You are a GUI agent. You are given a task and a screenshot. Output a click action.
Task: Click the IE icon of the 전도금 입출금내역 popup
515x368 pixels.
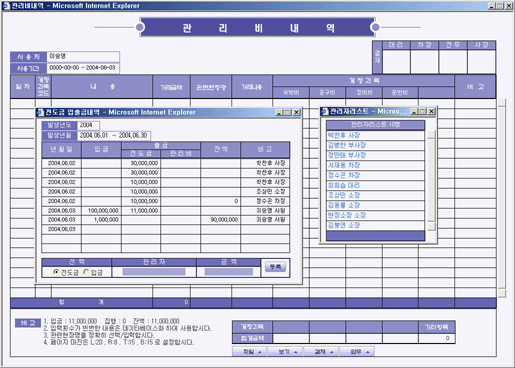click(x=40, y=112)
